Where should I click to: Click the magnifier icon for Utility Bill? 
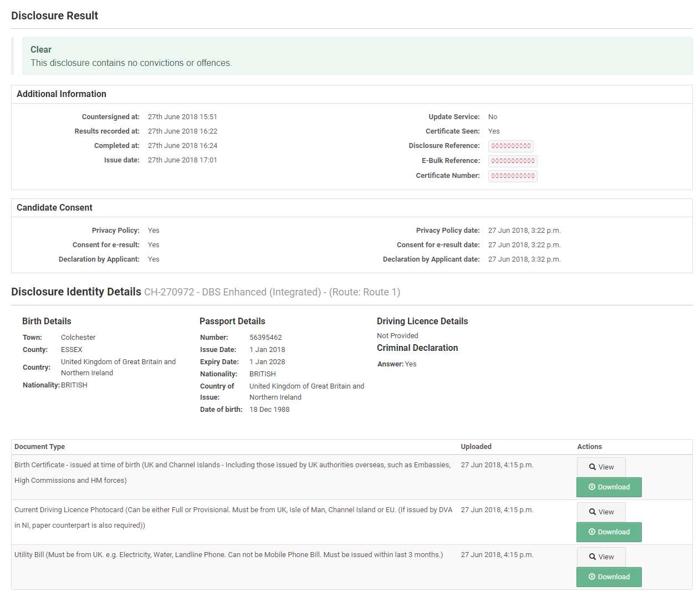(592, 557)
